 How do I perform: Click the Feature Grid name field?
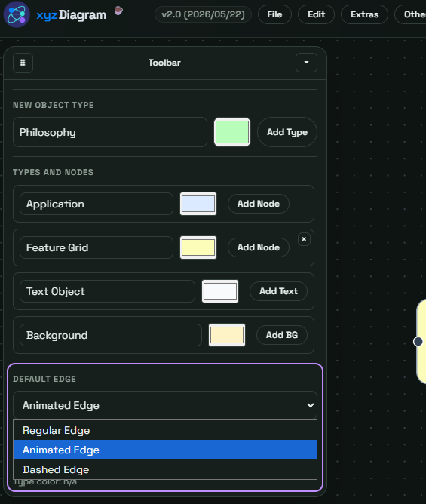[x=97, y=247]
